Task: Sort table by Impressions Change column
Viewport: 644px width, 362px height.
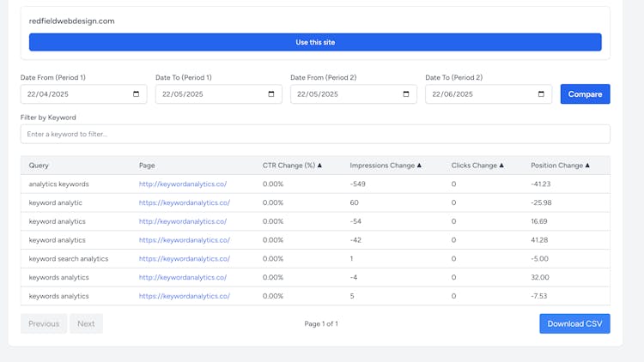Action: [384, 166]
